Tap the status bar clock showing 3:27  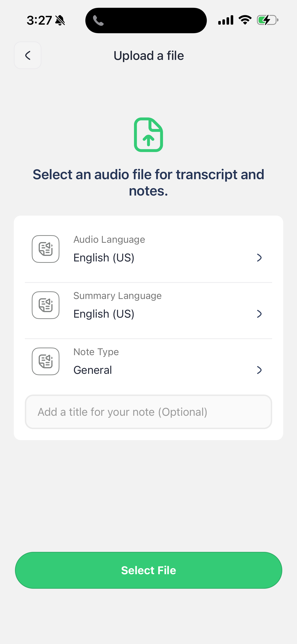pyautogui.click(x=39, y=20)
